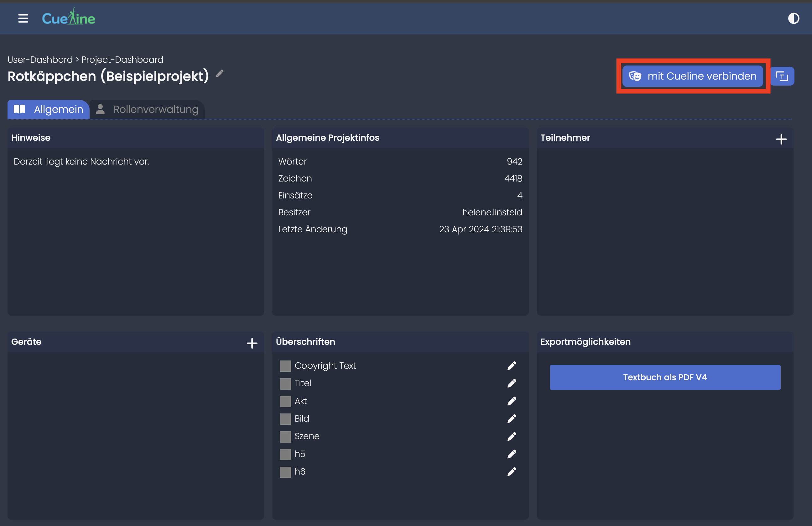Select the Allgemein tab

tap(49, 110)
